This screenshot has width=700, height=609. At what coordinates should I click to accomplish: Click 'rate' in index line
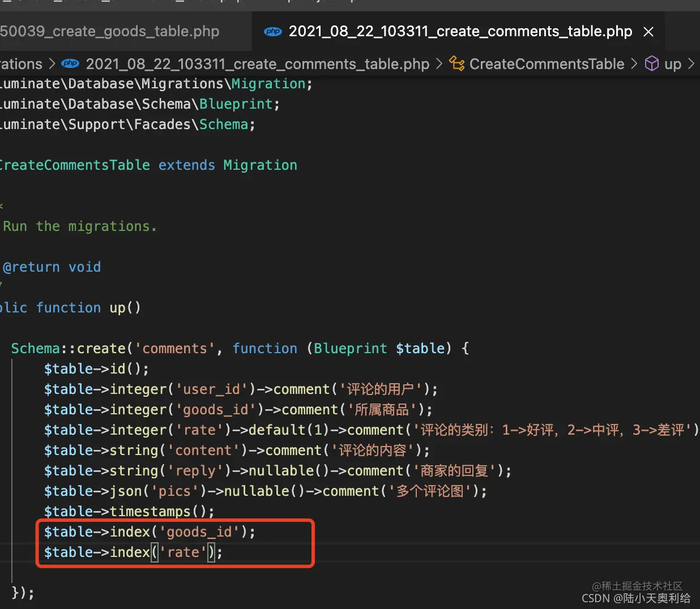(183, 552)
